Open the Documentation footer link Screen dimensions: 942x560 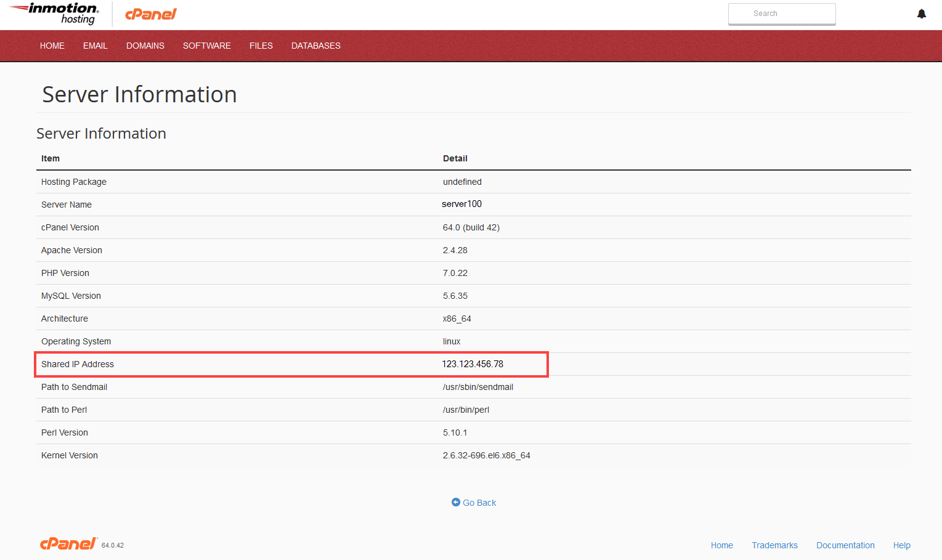point(845,545)
